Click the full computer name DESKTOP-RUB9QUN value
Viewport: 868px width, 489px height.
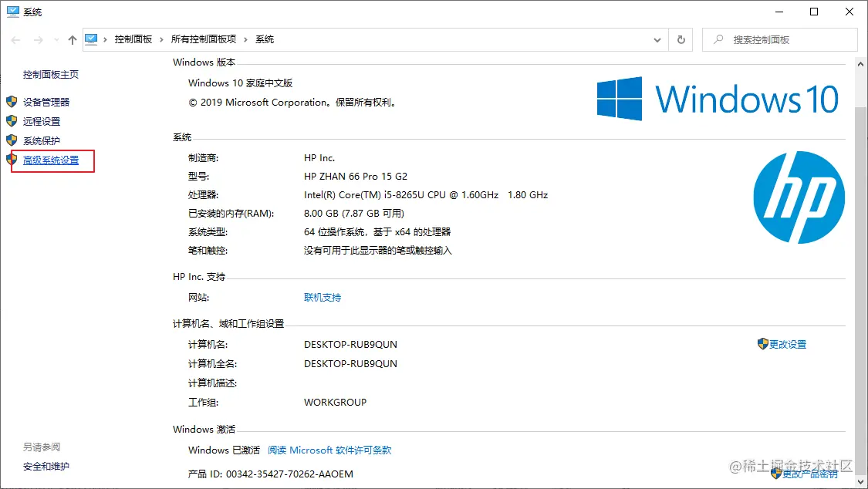350,364
